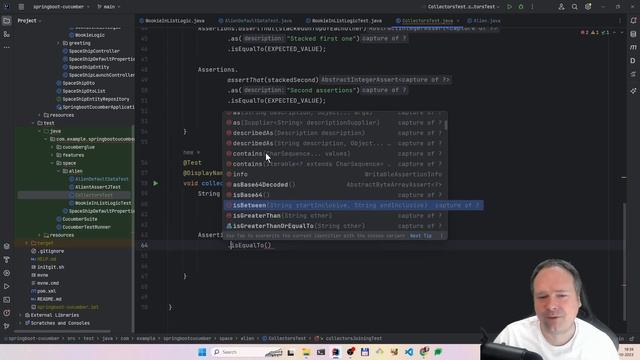The height and width of the screenshot is (360, 640).
Task: Select isGreaterThan completion suggestion
Action: pos(335,216)
